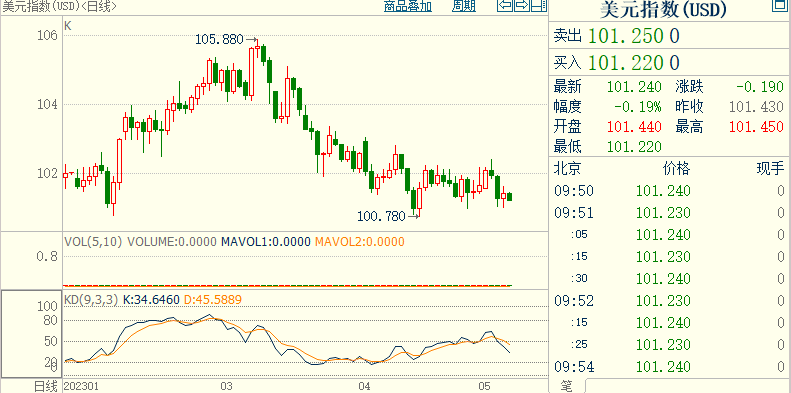Click the 100.780 low price marker
This screenshot has width=791, height=393.
381,216
